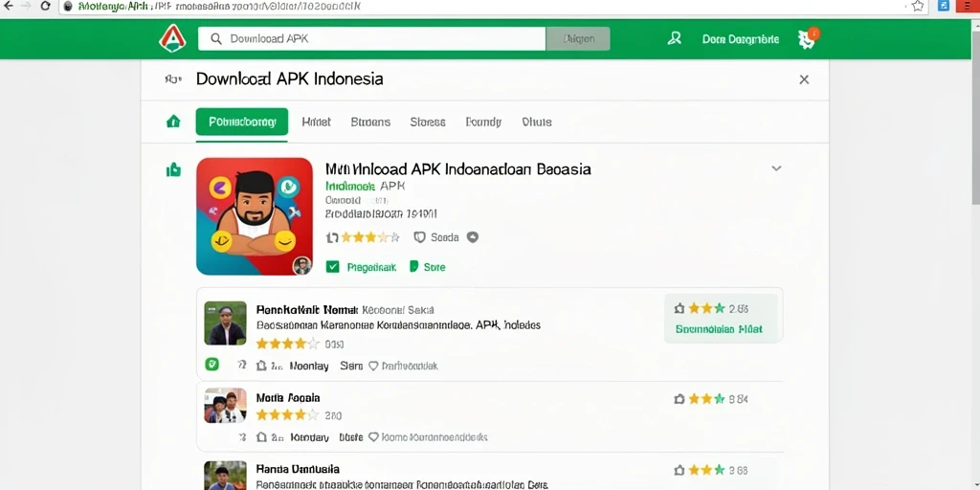Screen dimensions: 980x490
Task: Open the notification icon with orange badge
Action: [x=808, y=38]
